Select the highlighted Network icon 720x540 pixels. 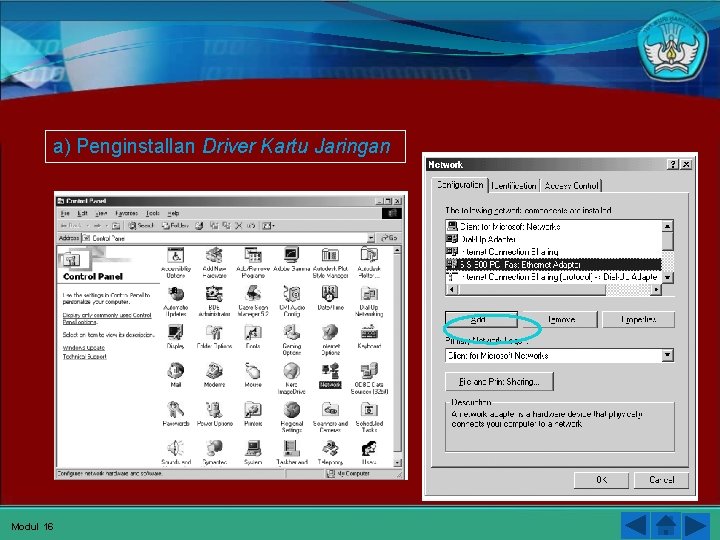[x=330, y=376]
